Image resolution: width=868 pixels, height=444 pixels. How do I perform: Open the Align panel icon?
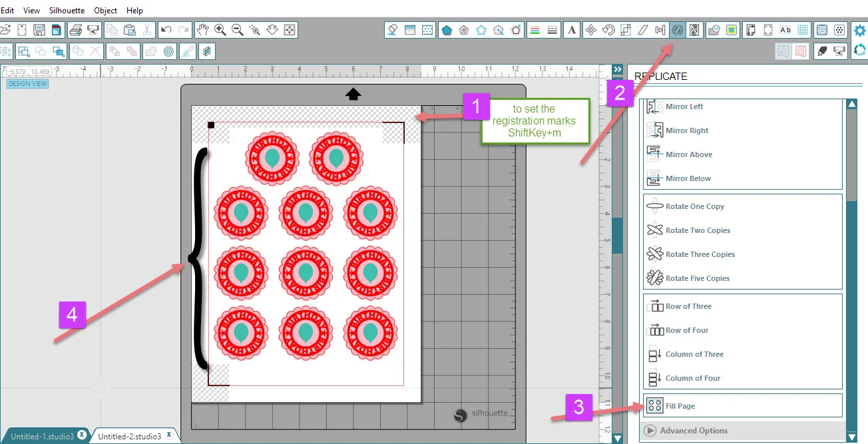[x=660, y=30]
